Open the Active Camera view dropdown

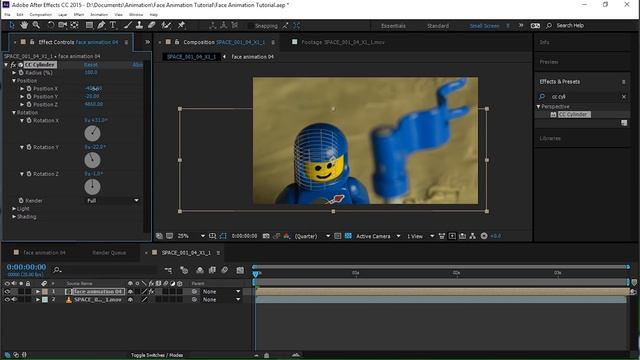coord(378,236)
